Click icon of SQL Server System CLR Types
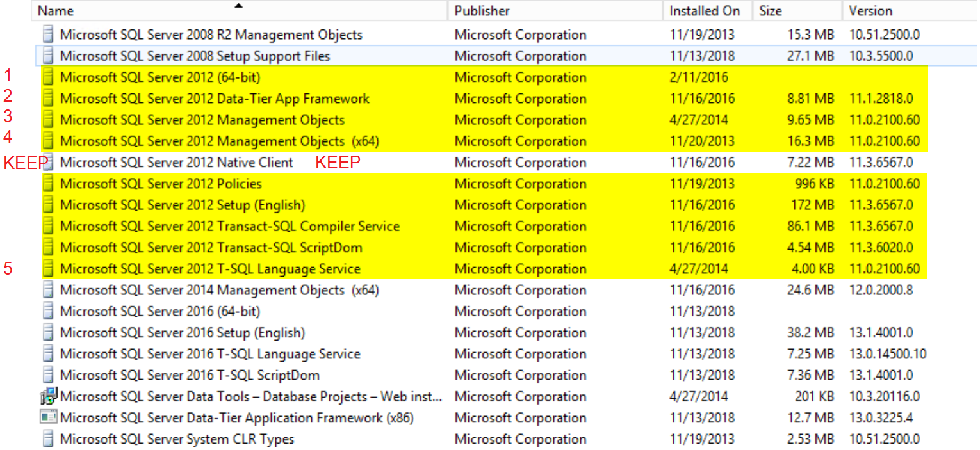 pos(47,439)
